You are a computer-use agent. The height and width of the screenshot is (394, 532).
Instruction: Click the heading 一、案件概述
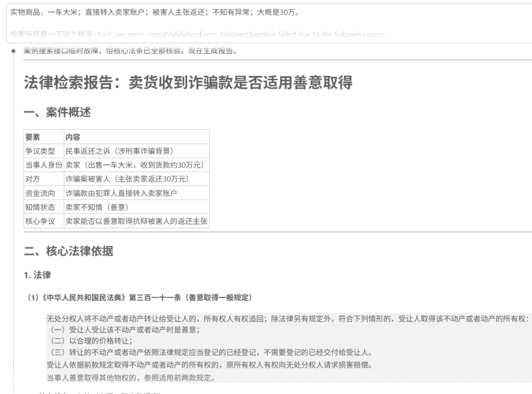pos(57,112)
